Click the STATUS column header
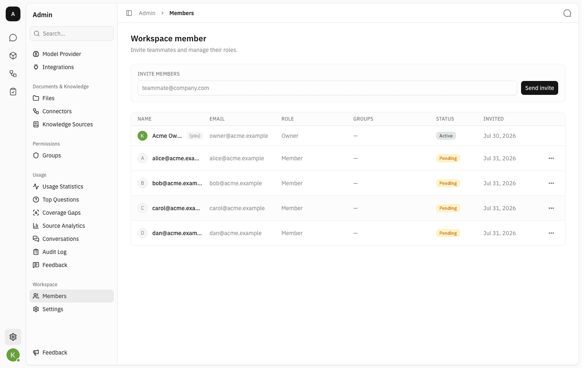The image size is (588, 368). (x=445, y=119)
